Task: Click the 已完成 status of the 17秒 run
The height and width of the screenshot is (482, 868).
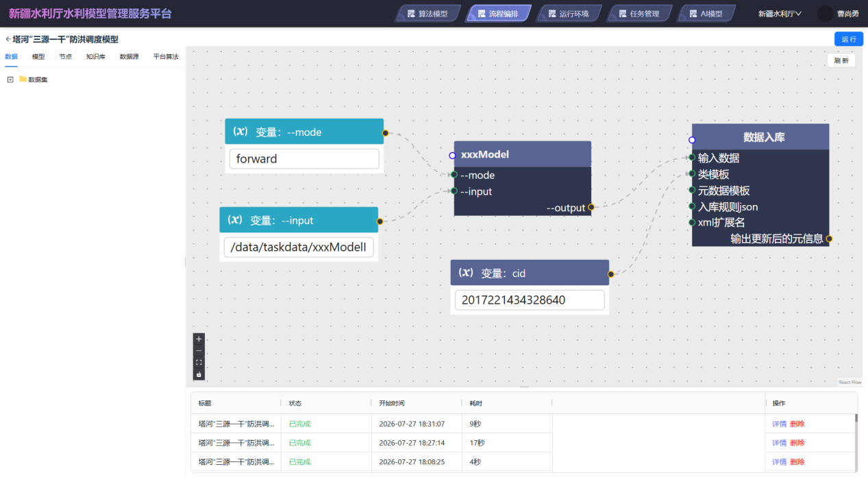Action: pyautogui.click(x=300, y=443)
